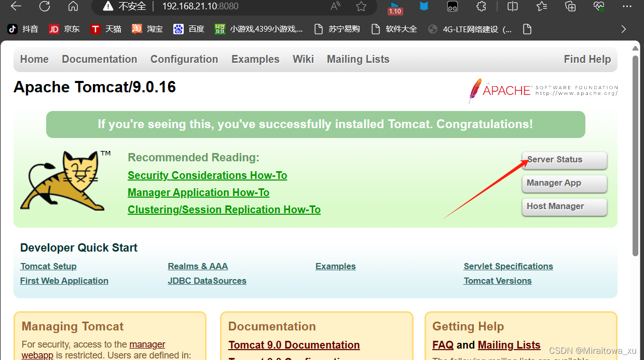
Task: Open First Web Application link
Action: (64, 281)
